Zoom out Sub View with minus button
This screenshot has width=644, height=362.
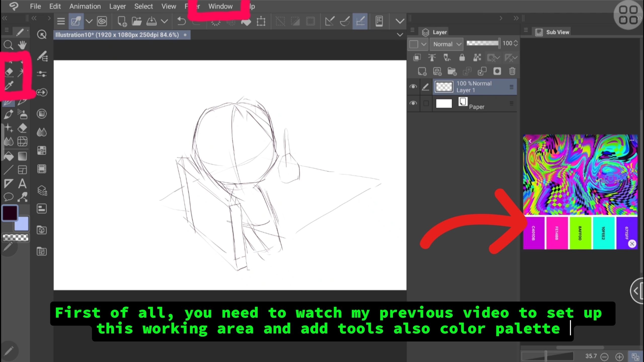click(x=604, y=356)
